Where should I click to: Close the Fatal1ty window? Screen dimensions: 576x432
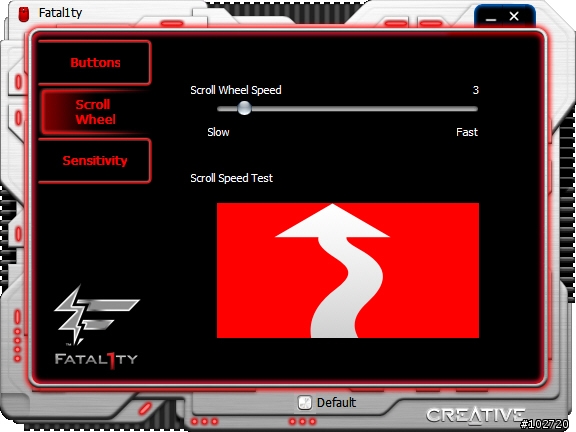coord(514,16)
